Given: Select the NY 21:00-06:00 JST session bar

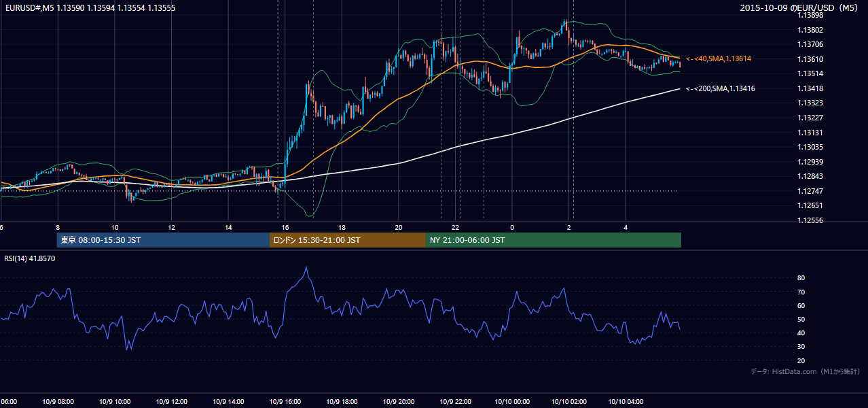Looking at the screenshot, I should click(x=554, y=240).
